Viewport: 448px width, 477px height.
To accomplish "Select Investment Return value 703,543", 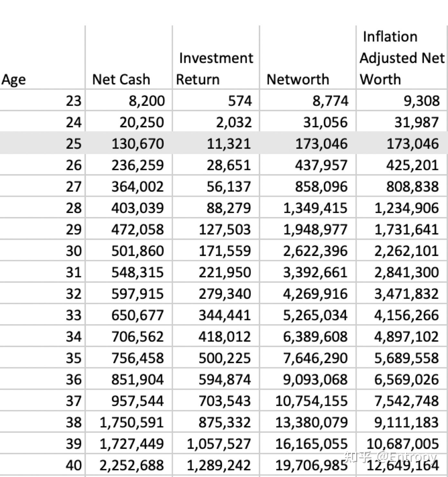I will pos(224,401).
